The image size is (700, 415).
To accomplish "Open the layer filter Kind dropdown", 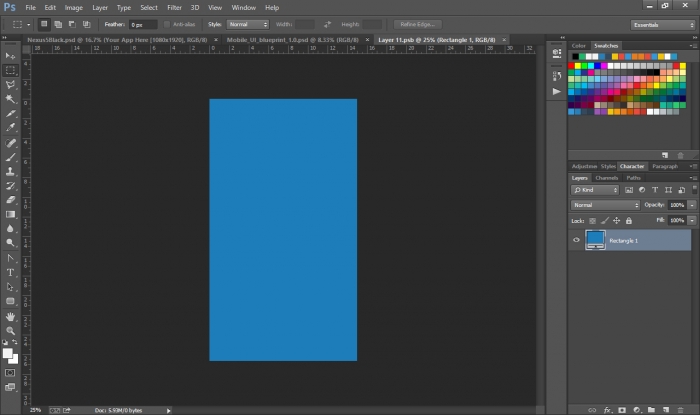I will (x=595, y=190).
